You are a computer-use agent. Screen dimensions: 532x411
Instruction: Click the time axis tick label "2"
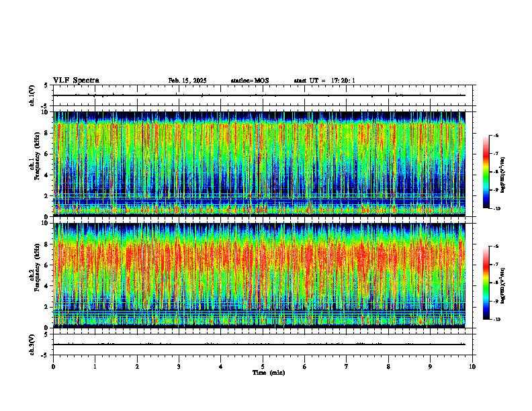coord(137,367)
